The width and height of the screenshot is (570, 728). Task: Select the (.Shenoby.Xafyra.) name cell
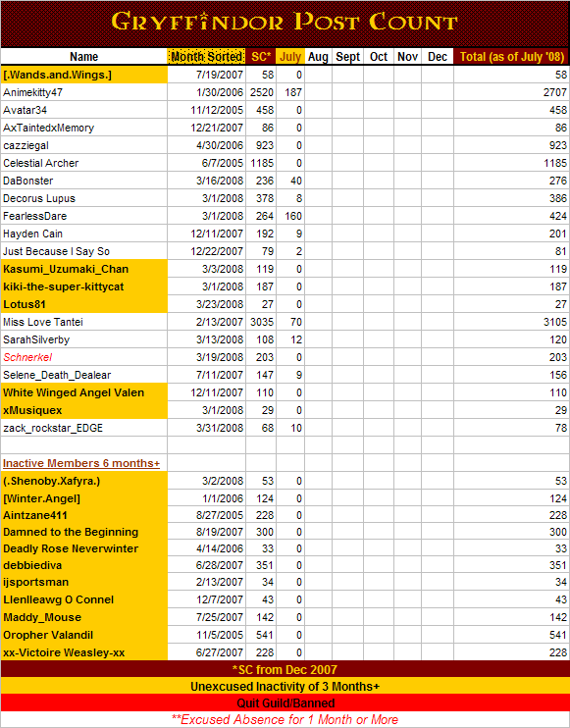(x=84, y=481)
